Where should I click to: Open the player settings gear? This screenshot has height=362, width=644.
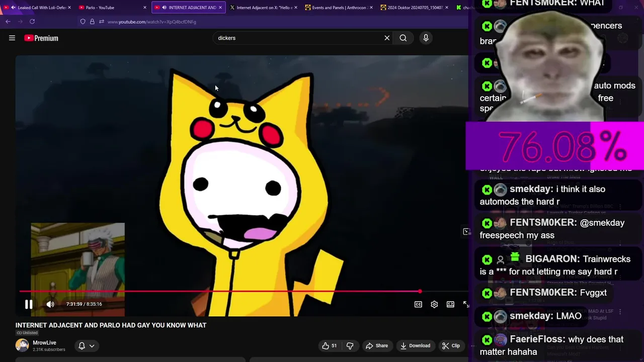coord(434,304)
